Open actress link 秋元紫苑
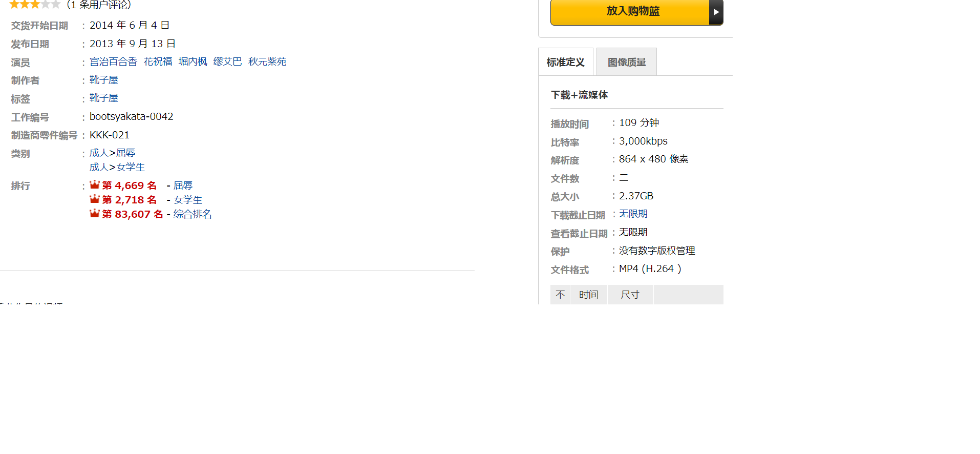This screenshot has width=980, height=454. (x=267, y=61)
